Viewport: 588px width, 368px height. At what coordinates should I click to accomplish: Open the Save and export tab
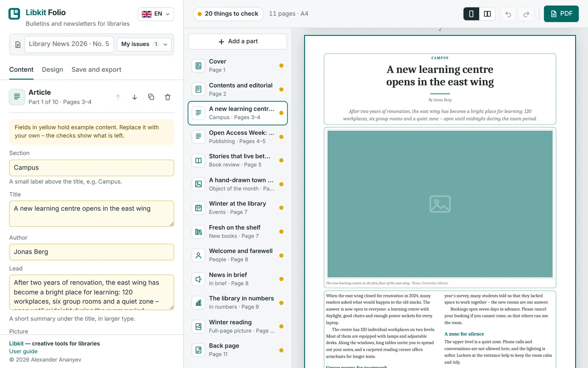[x=96, y=69]
